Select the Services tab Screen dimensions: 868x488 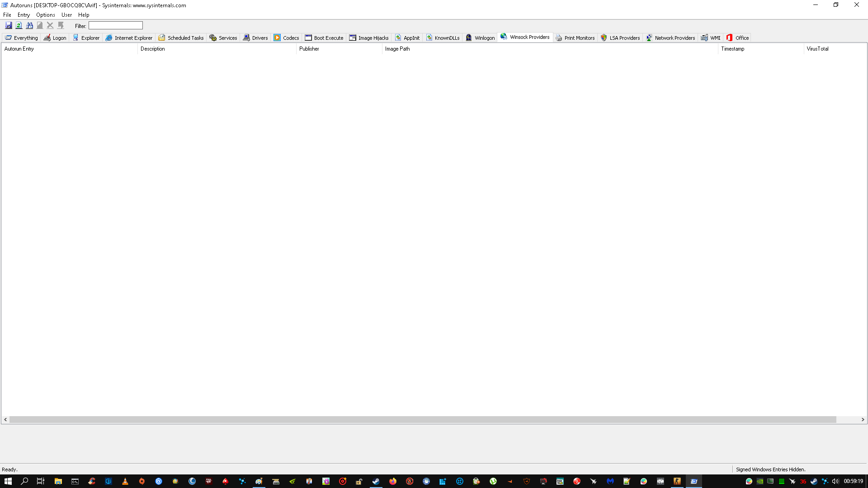223,38
